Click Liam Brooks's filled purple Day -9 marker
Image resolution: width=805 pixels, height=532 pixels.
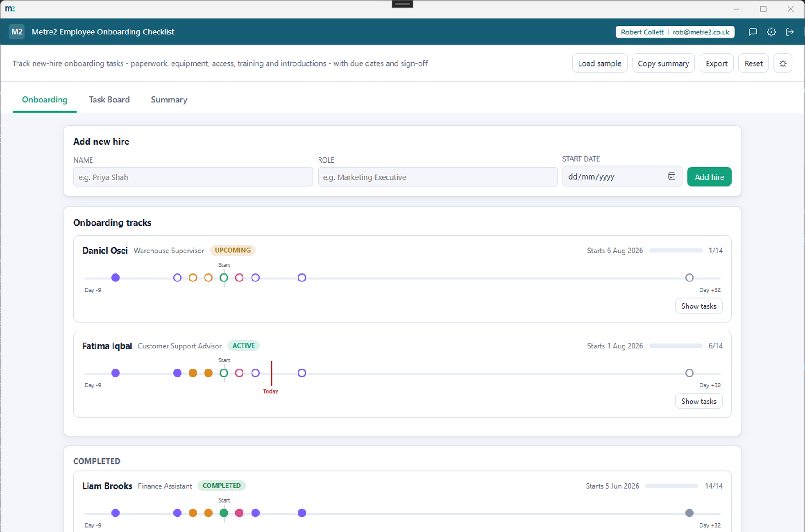[116, 513]
